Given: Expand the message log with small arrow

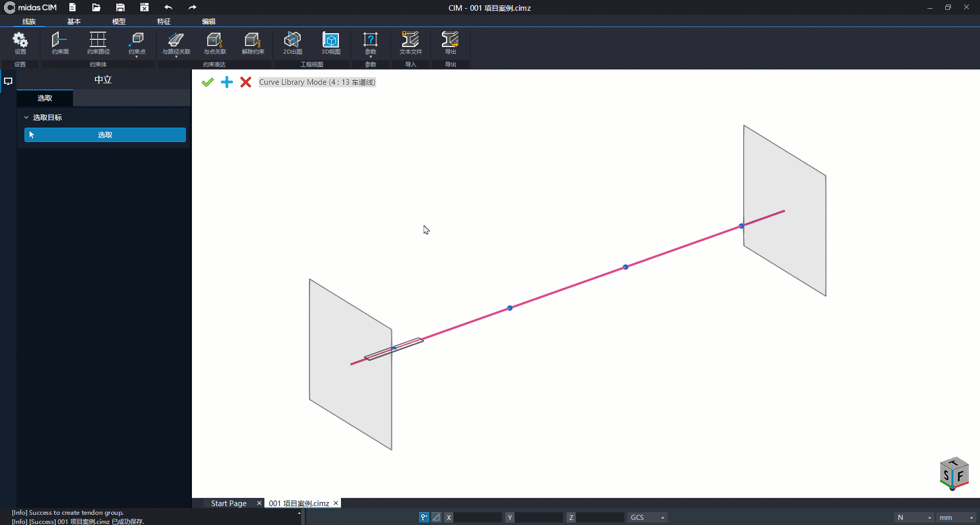Looking at the screenshot, I should (299, 513).
